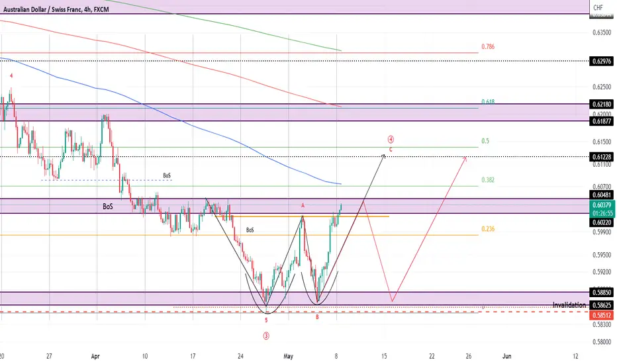Viewport: 617px width, 364px height.
Task: Click the red 0.58512 price label
Action: pyautogui.click(x=602, y=315)
